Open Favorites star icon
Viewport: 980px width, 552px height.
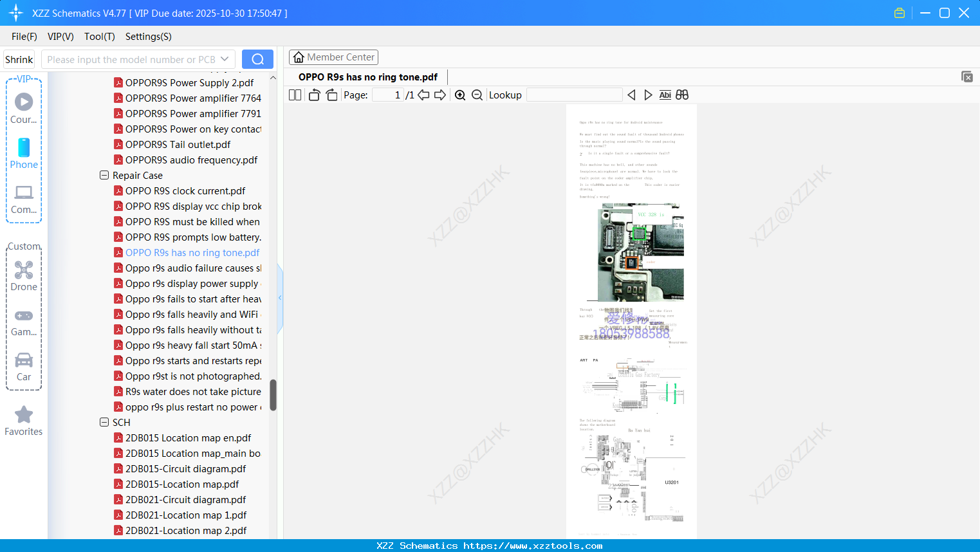point(24,414)
